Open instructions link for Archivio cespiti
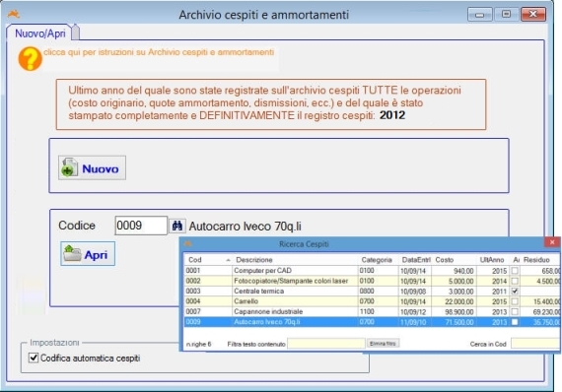Image resolution: width=562 pixels, height=392 pixels. (x=159, y=52)
